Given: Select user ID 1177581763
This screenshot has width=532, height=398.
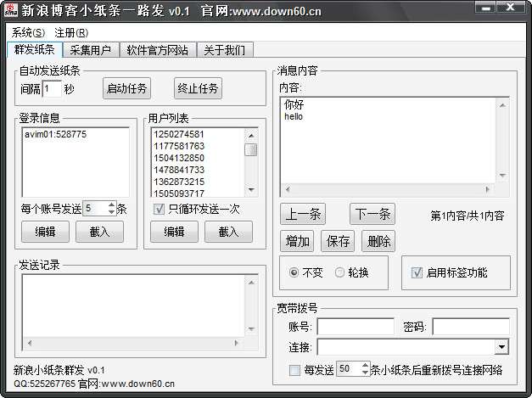Looking at the screenshot, I should pos(179,146).
